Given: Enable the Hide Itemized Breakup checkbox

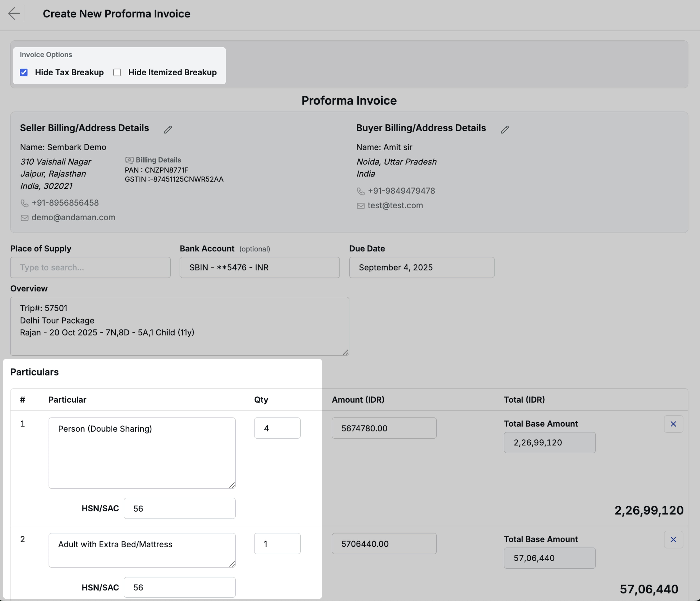Looking at the screenshot, I should click(x=117, y=72).
